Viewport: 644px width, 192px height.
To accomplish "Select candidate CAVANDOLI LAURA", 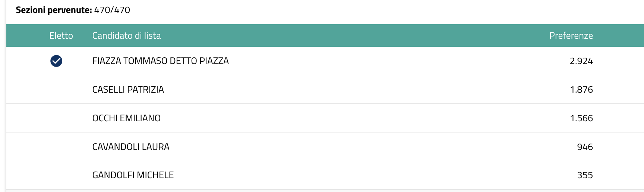I will coord(131,147).
